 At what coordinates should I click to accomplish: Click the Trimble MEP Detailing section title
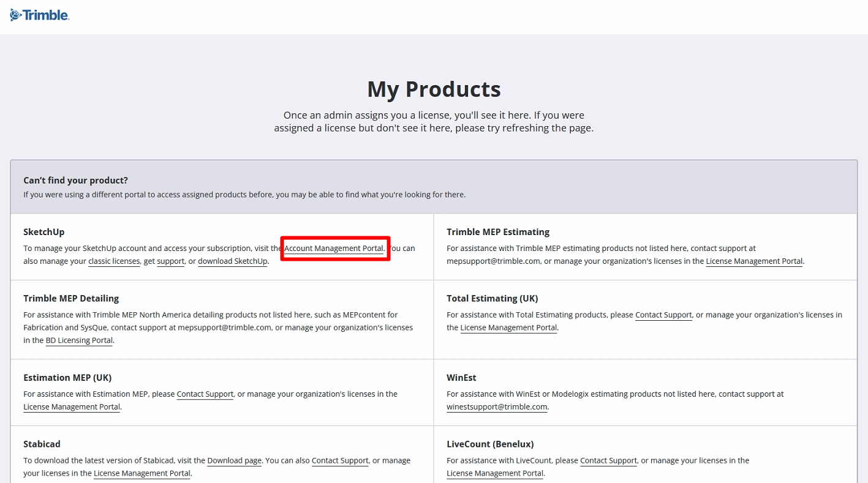pyautogui.click(x=71, y=299)
